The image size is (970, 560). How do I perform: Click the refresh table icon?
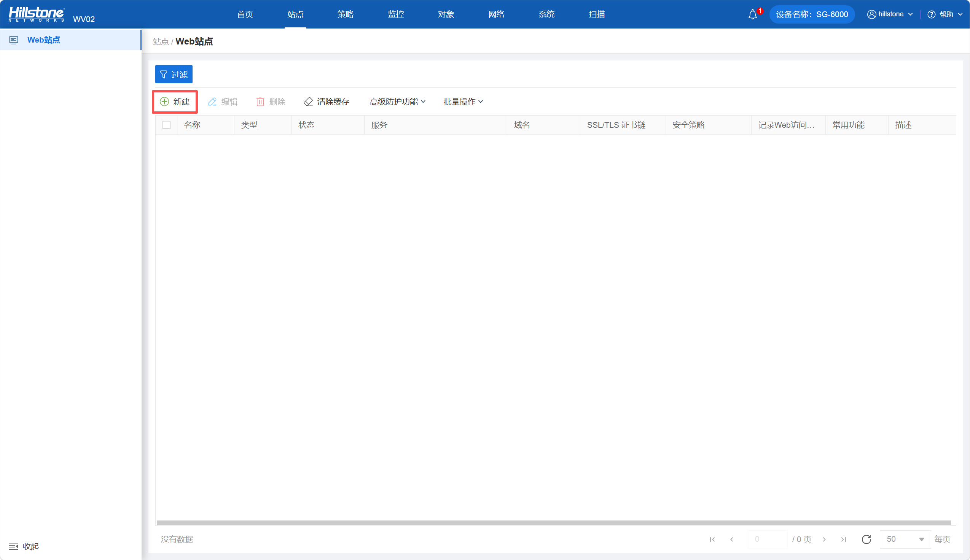(x=866, y=539)
